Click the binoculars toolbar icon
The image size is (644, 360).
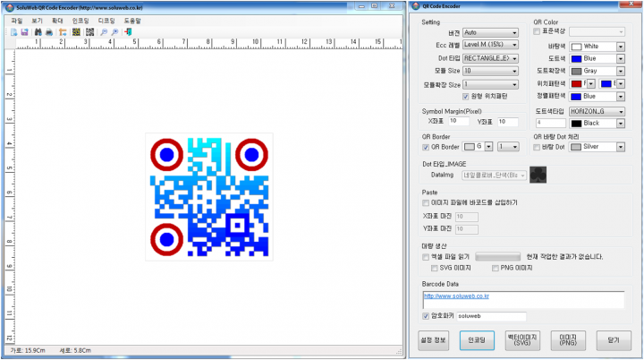point(38,32)
